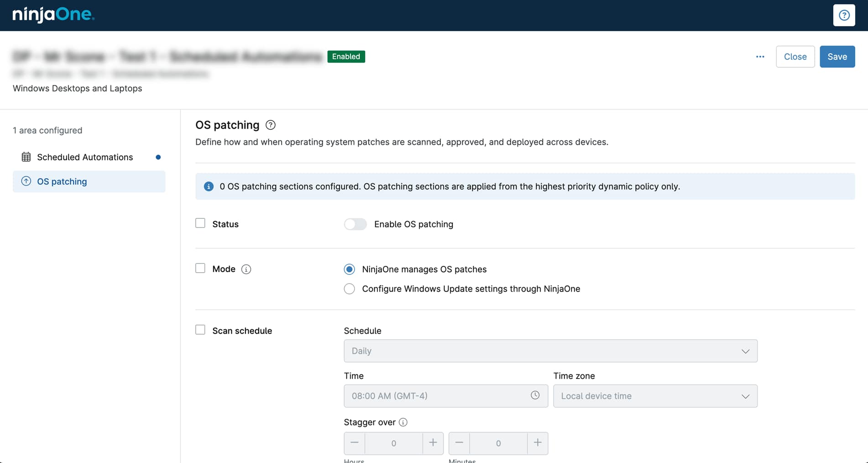The width and height of the screenshot is (868, 463).
Task: Select OS patching in sidebar
Action: (x=62, y=182)
